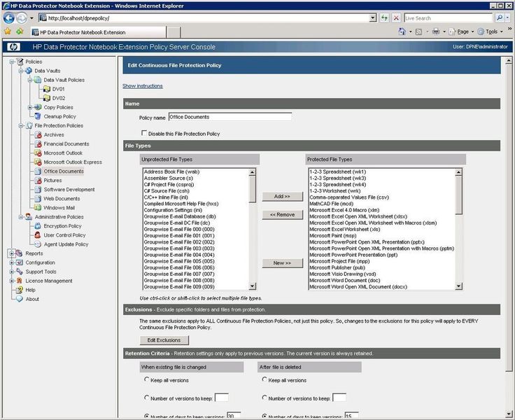
Task: Collapse the Policies tree node
Action: pos(12,62)
